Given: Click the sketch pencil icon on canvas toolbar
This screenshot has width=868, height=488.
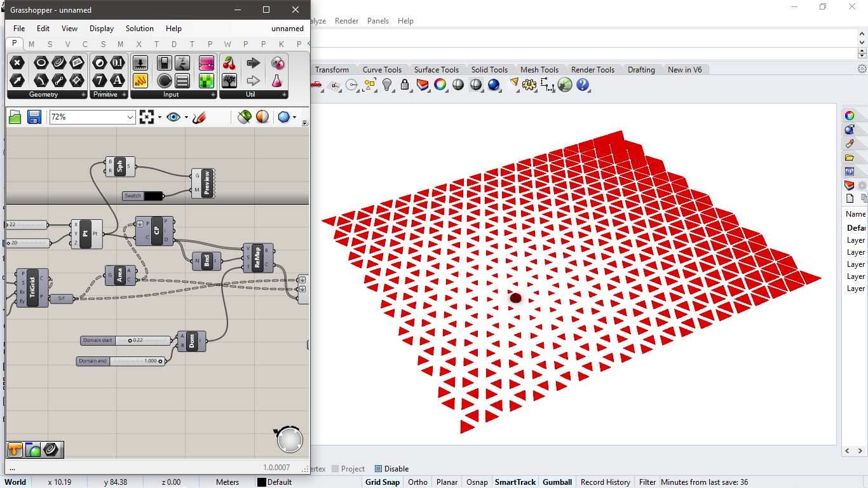Looking at the screenshot, I should coord(200,117).
